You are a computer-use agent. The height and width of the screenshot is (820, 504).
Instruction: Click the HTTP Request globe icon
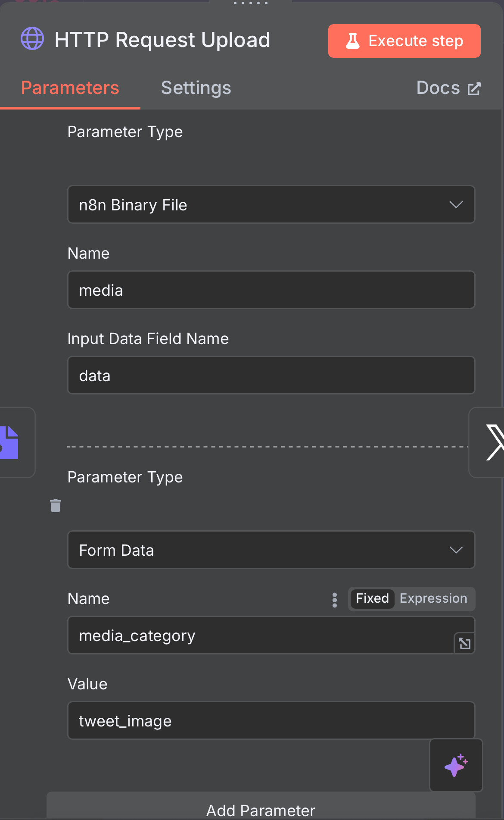click(32, 39)
